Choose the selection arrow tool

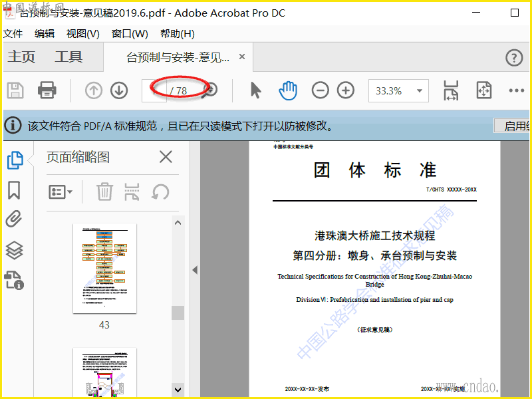pos(256,90)
